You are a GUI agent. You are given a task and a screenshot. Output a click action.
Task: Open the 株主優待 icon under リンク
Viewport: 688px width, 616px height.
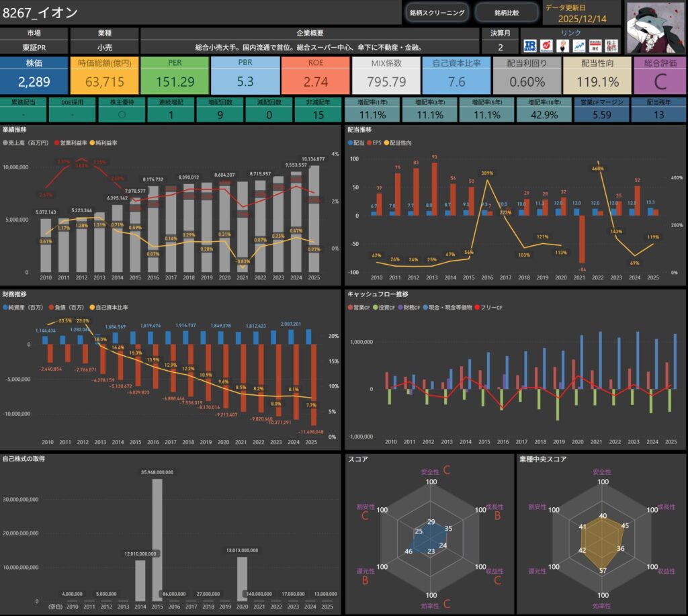[611, 46]
